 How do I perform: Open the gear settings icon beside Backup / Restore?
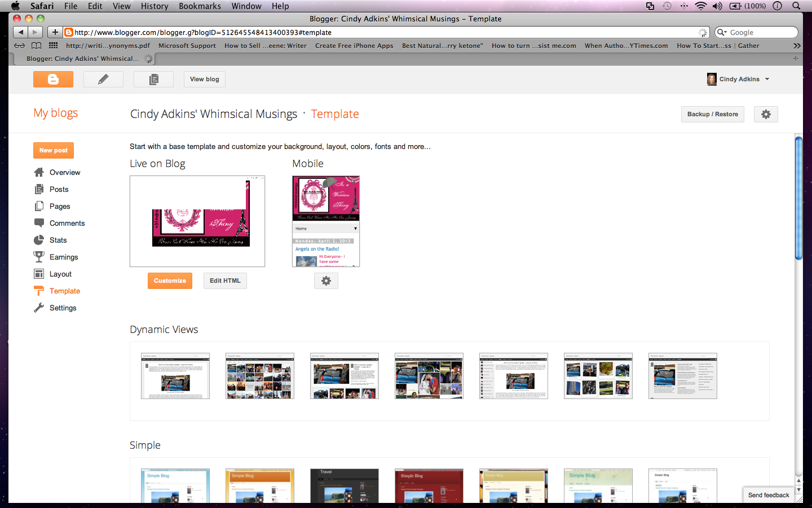click(766, 114)
